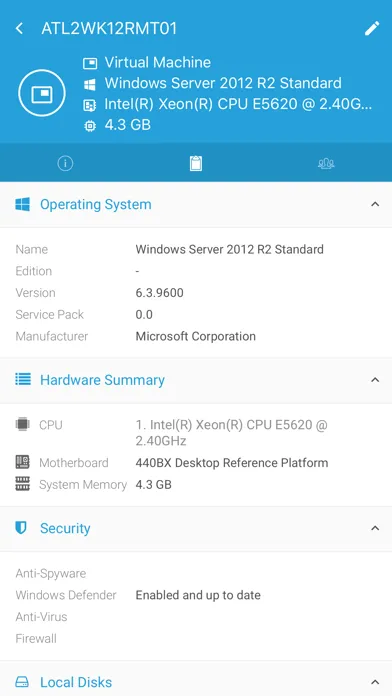Tap the CPU chip icon in Hardware Summary
This screenshot has height=696, width=392.
click(23, 424)
